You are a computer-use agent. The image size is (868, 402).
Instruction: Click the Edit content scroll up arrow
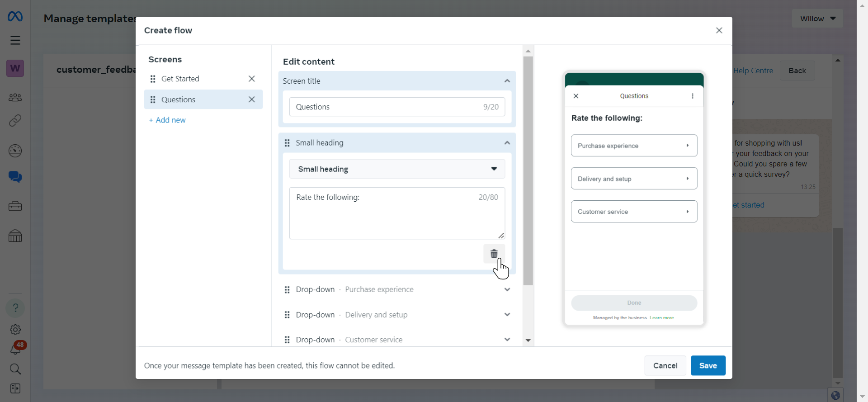528,51
